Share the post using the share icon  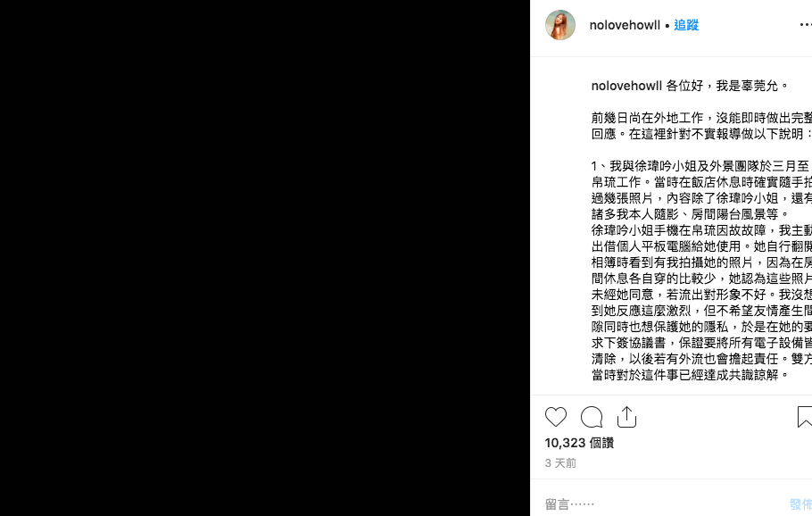626,417
